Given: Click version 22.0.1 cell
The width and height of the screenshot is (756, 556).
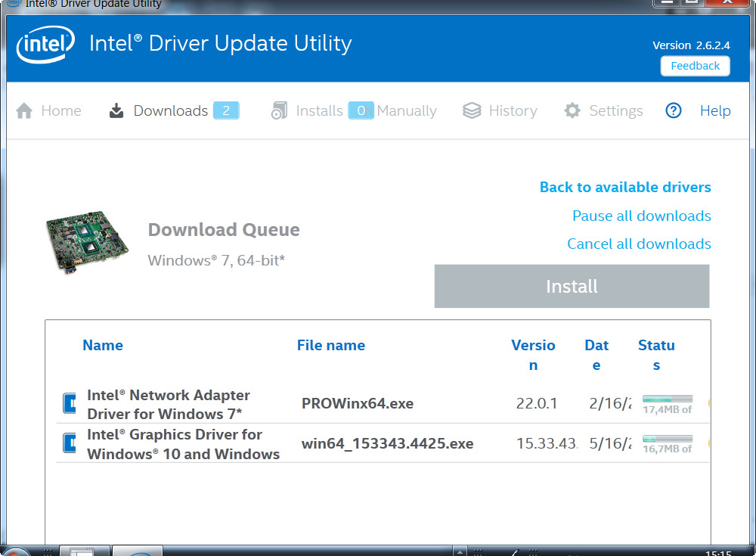Looking at the screenshot, I should click(x=537, y=403).
